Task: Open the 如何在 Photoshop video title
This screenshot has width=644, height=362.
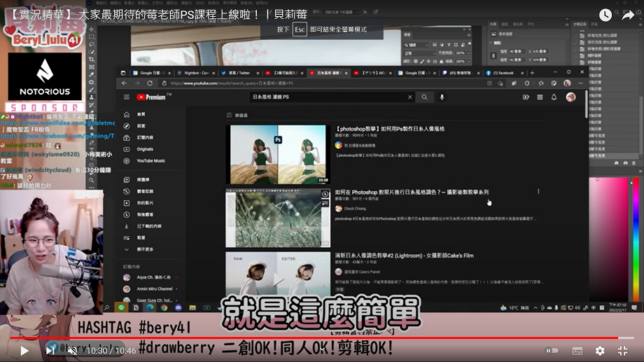Action: 412,192
